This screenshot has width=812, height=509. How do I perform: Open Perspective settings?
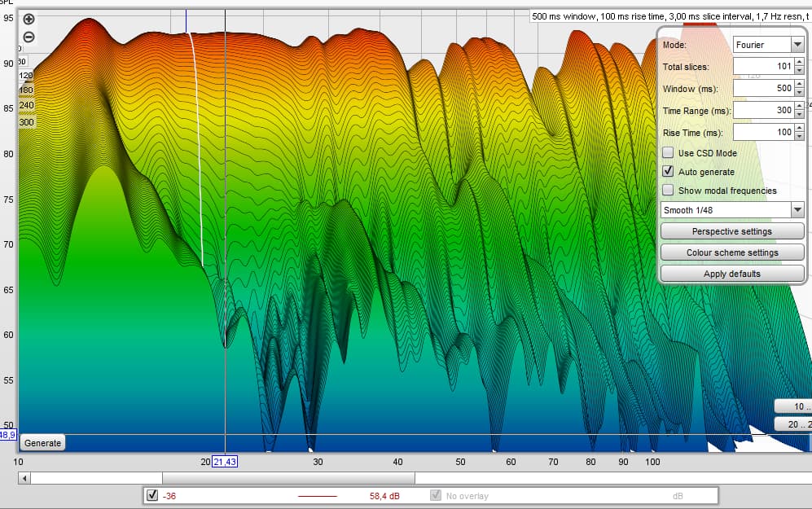pos(732,231)
